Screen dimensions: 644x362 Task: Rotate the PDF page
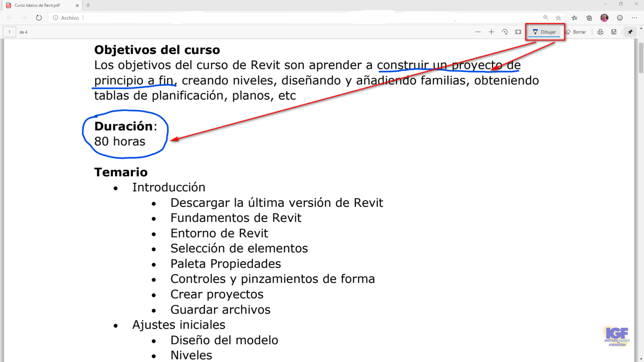pyautogui.click(x=505, y=32)
